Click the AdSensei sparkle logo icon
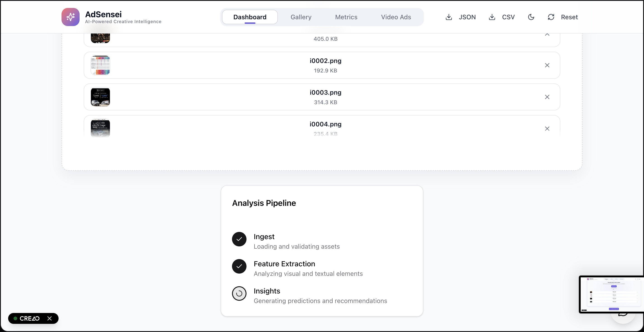Image resolution: width=644 pixels, height=332 pixels. coord(71,17)
